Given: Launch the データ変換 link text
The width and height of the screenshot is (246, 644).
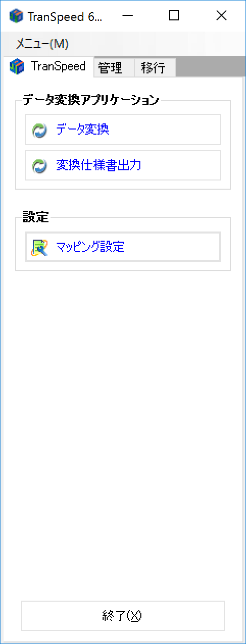Looking at the screenshot, I should tap(83, 130).
